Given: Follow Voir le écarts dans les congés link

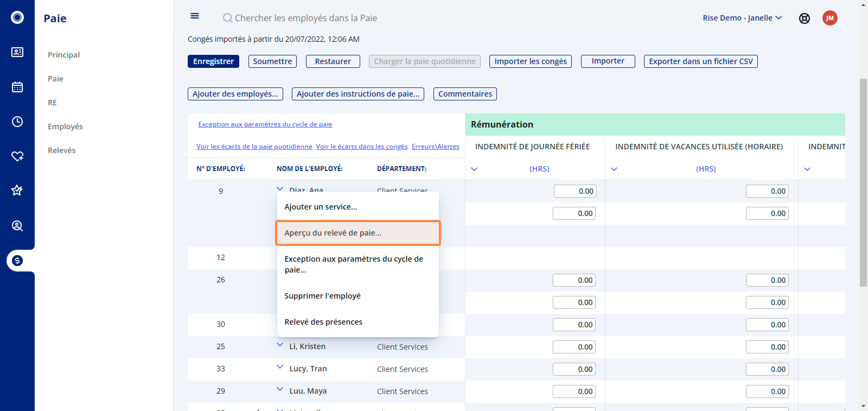Looking at the screenshot, I should click(x=362, y=147).
